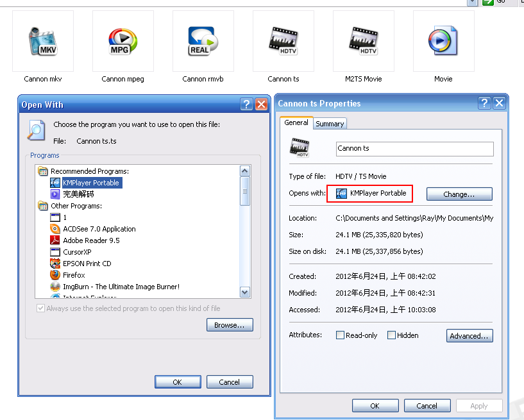
Task: Click the Other Programs: group label
Action: (x=76, y=206)
